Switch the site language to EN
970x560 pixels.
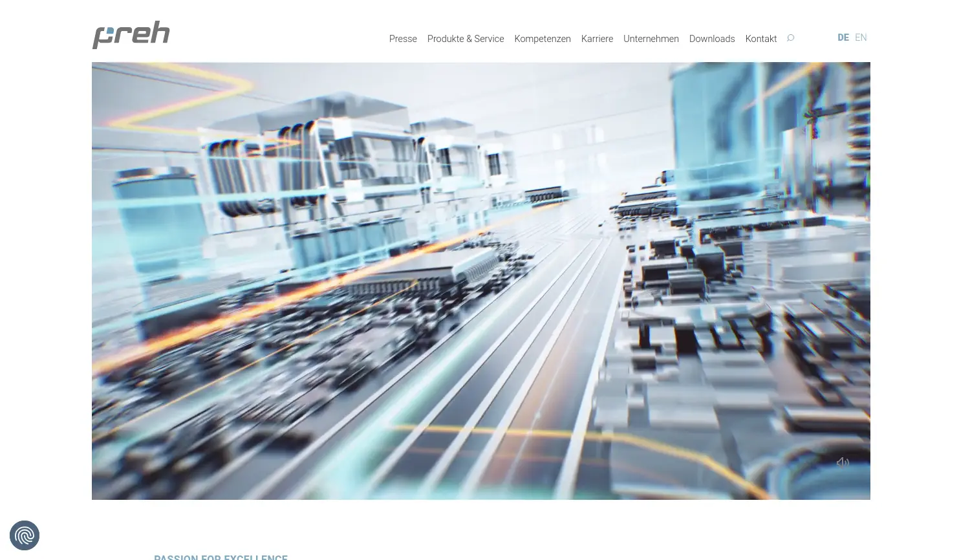click(x=861, y=38)
